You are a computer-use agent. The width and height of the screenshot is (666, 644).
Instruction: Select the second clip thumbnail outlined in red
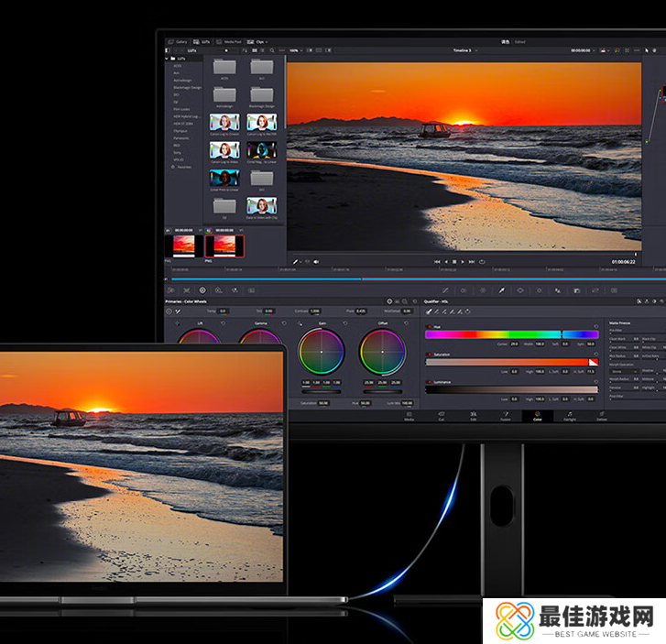click(224, 246)
